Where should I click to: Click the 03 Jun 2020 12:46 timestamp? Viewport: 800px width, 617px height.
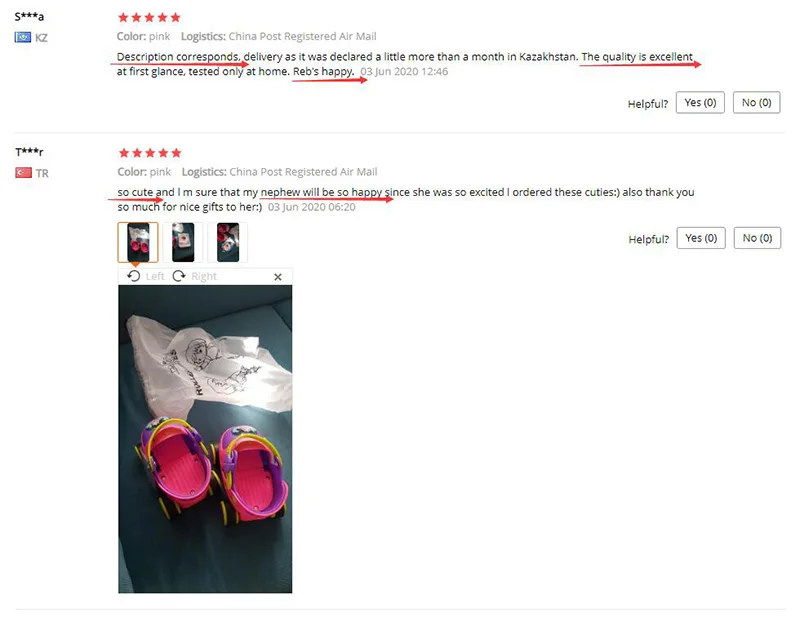coord(404,71)
